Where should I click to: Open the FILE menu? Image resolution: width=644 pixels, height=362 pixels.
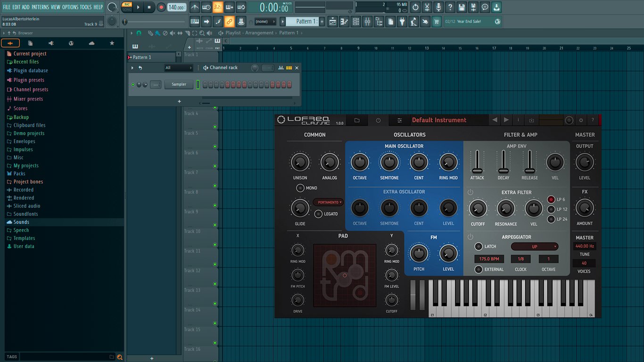(x=7, y=7)
